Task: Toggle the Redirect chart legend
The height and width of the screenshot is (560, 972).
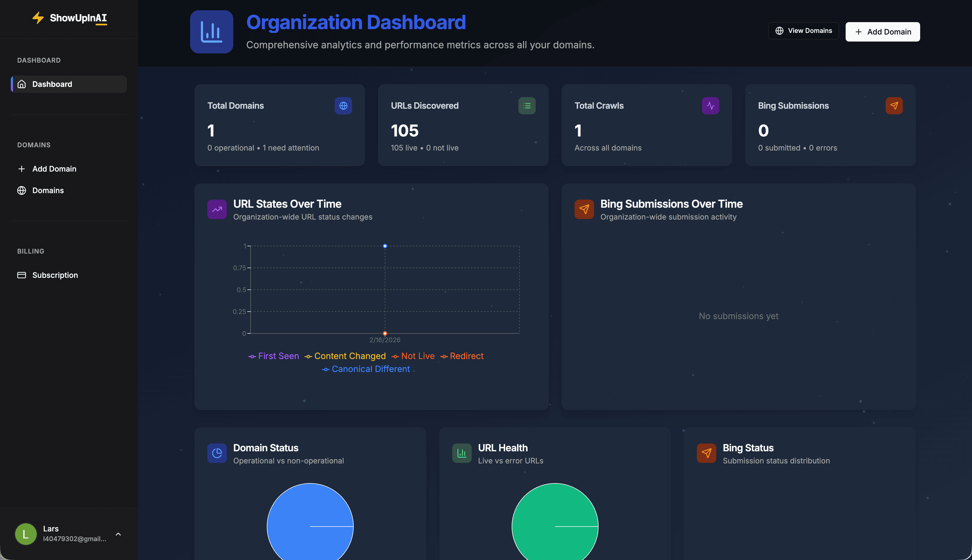Action: [x=462, y=356]
